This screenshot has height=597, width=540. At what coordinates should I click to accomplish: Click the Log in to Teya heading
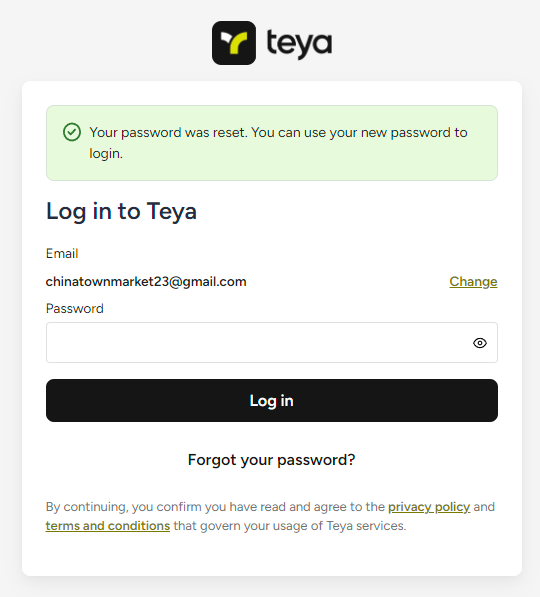[x=121, y=211]
